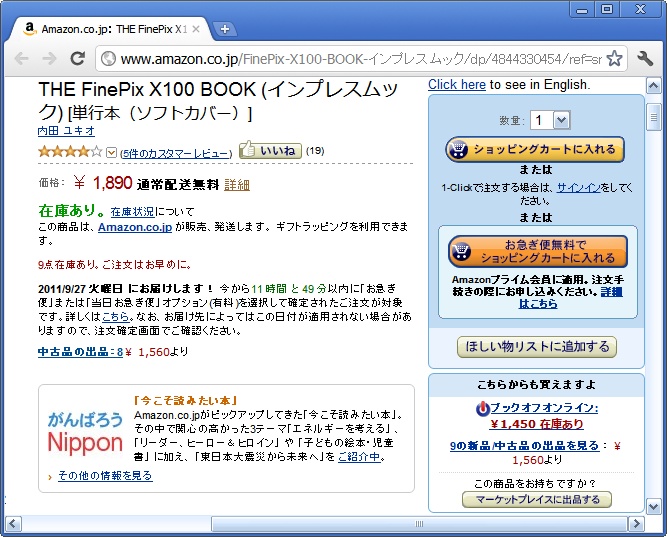The width and height of the screenshot is (667, 537).
Task: Click the globe icon in the address bar
Action: click(108, 59)
